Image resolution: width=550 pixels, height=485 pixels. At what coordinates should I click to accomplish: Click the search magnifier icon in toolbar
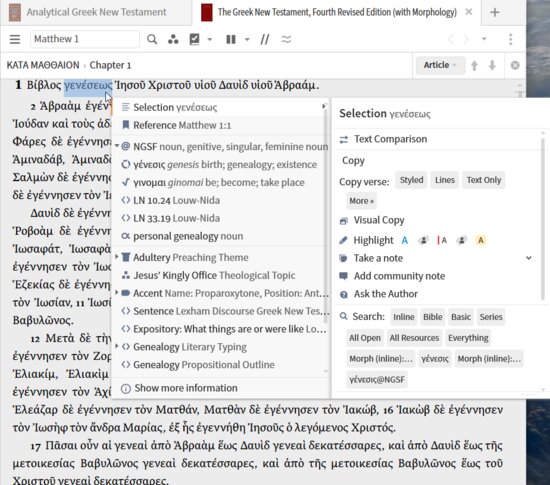[152, 39]
